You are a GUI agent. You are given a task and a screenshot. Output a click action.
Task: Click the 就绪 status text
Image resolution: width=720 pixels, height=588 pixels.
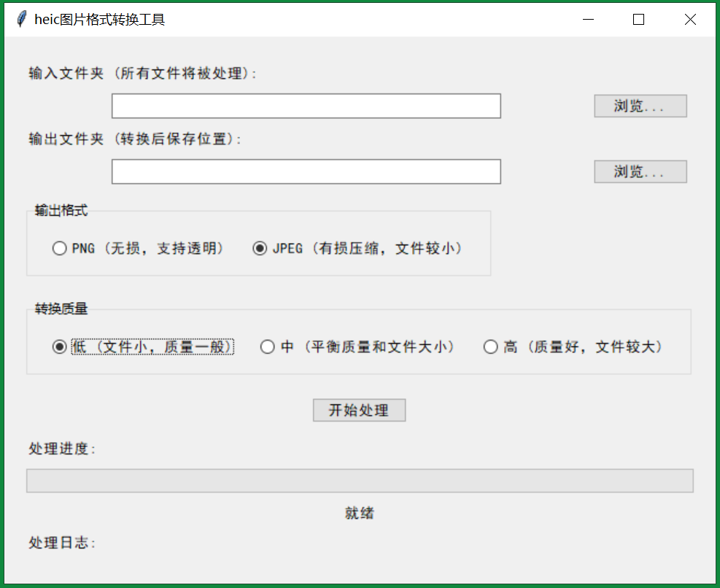tap(359, 513)
